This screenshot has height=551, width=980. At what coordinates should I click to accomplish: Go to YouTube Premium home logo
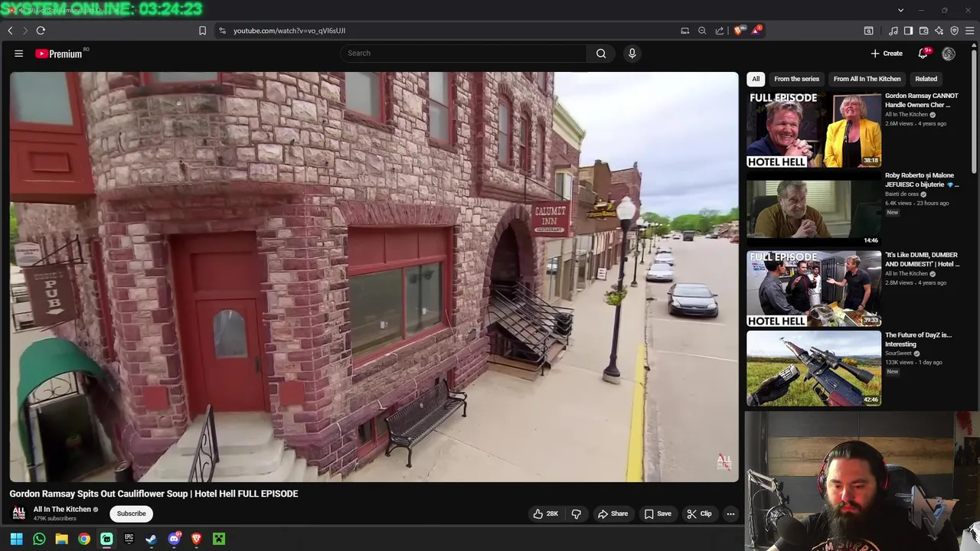point(59,54)
